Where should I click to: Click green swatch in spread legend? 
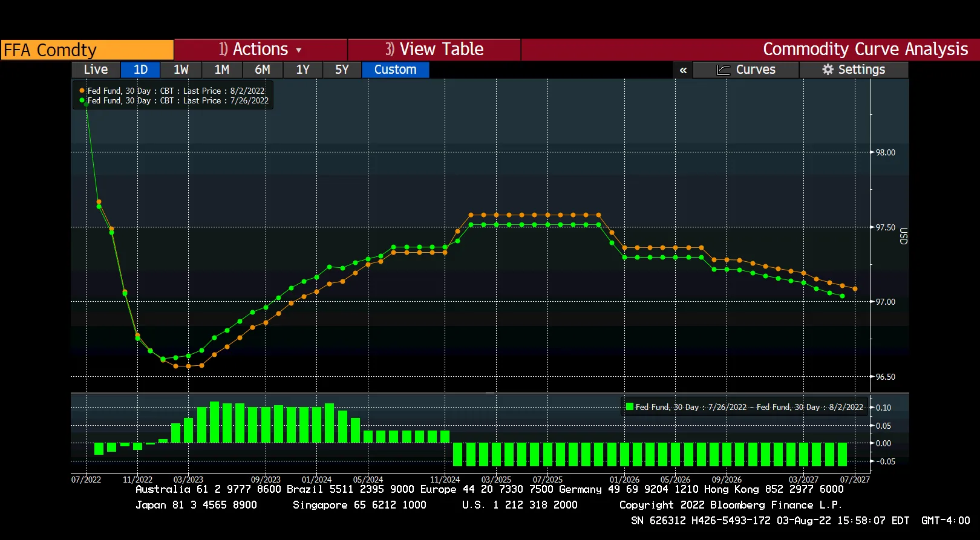click(630, 407)
